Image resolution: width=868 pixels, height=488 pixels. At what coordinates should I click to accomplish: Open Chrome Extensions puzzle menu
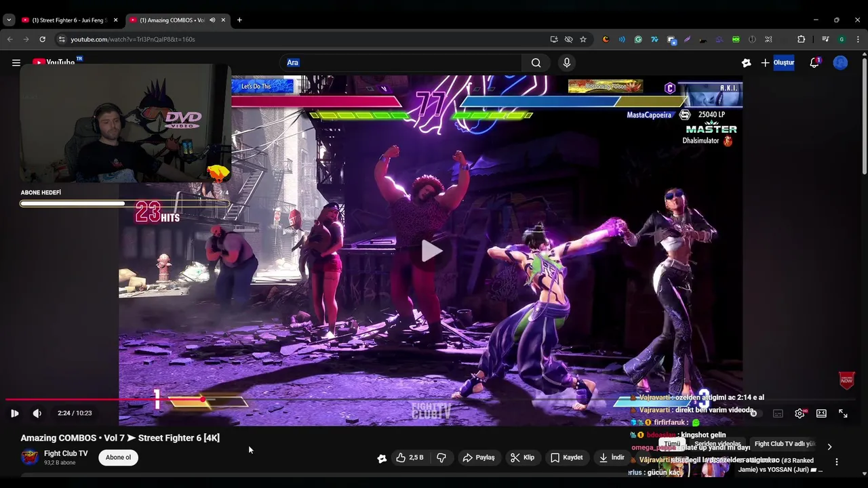[x=801, y=39]
